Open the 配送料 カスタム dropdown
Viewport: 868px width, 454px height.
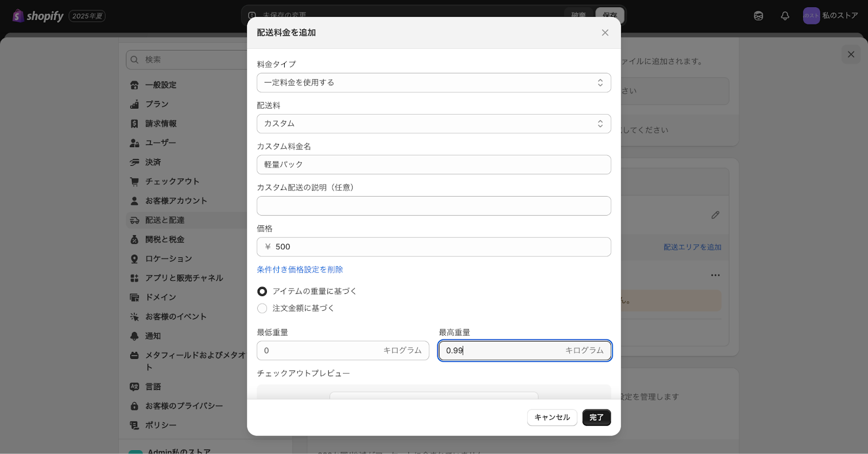434,124
